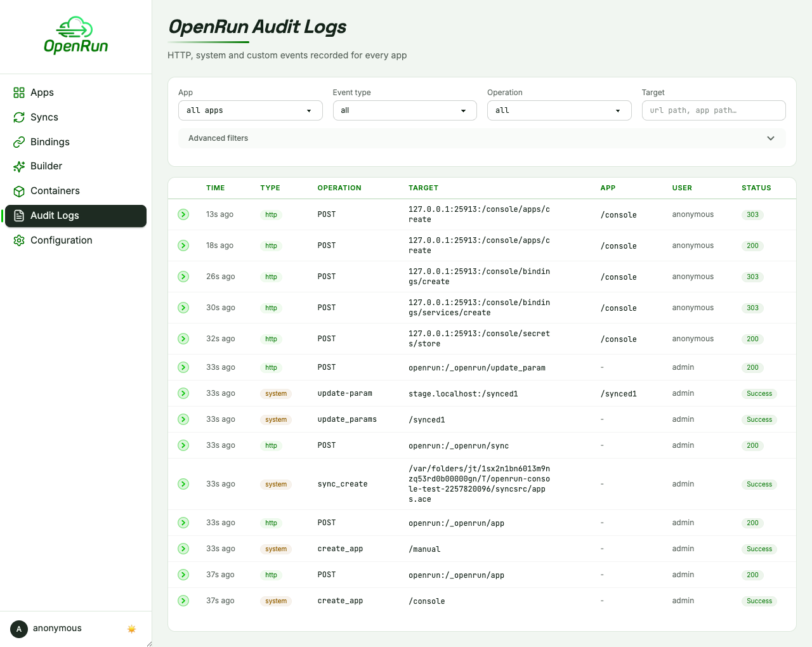This screenshot has width=812, height=647.
Task: Click the Success badge on update-param row
Action: coord(759,394)
